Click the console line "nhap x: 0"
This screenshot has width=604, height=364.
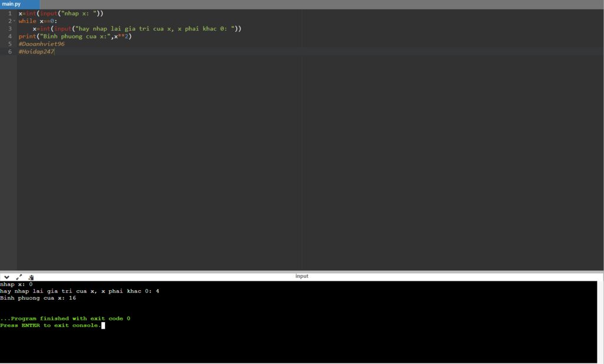(16, 285)
